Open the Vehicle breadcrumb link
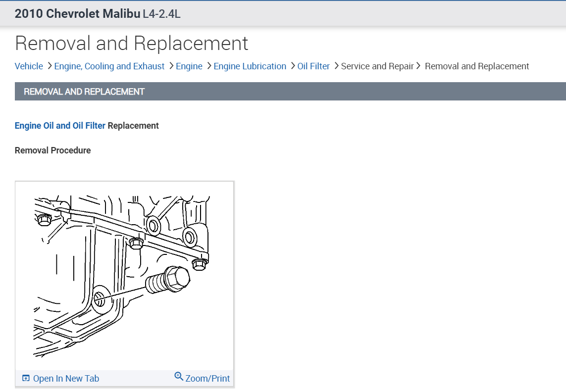 tap(29, 66)
